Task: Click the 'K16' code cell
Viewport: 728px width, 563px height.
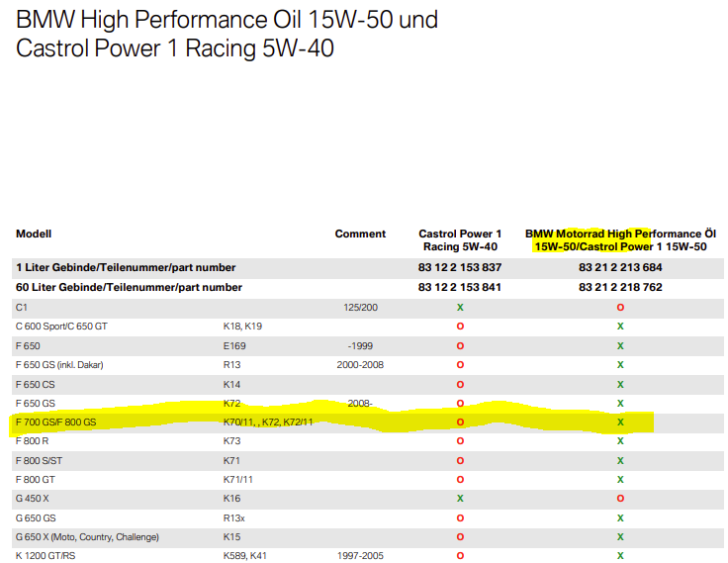Action: pos(231,499)
